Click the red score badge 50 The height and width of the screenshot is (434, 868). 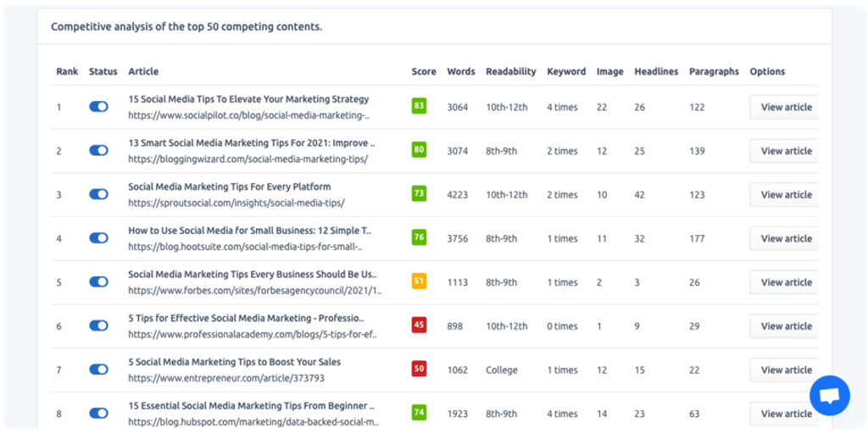point(419,369)
